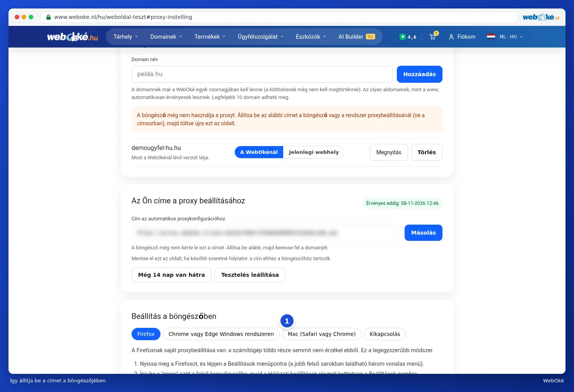Click the Érvényes eddig expiry badge

[x=402, y=203]
